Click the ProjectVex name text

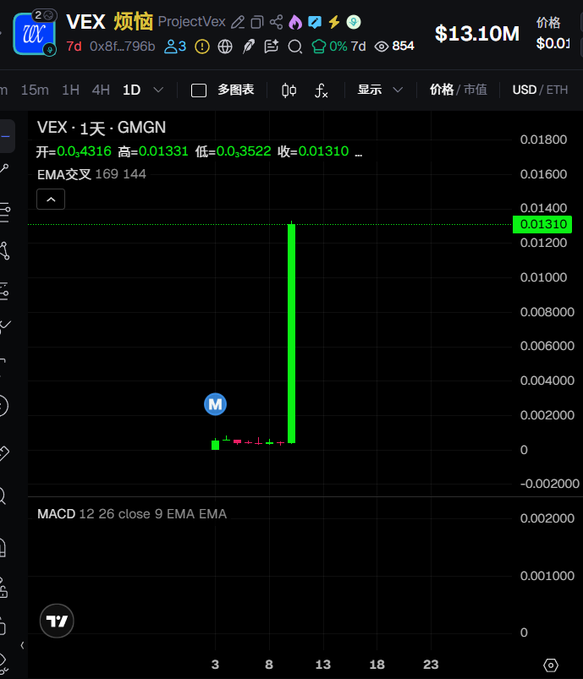tap(191, 22)
